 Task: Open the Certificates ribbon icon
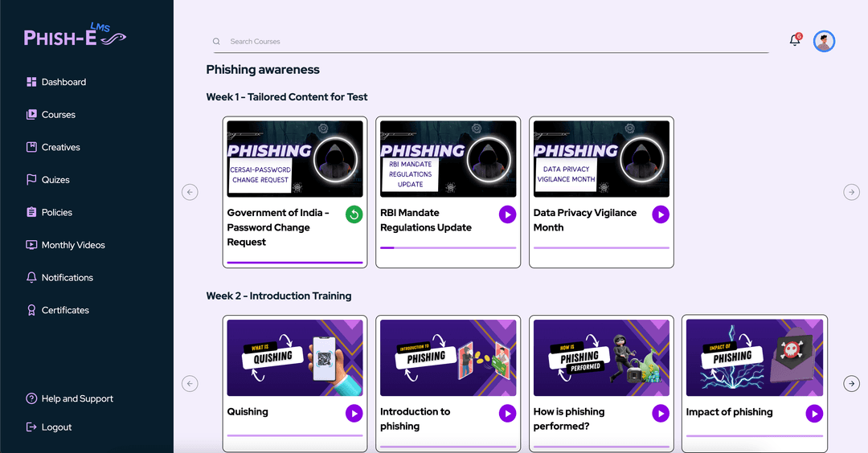[x=31, y=310]
